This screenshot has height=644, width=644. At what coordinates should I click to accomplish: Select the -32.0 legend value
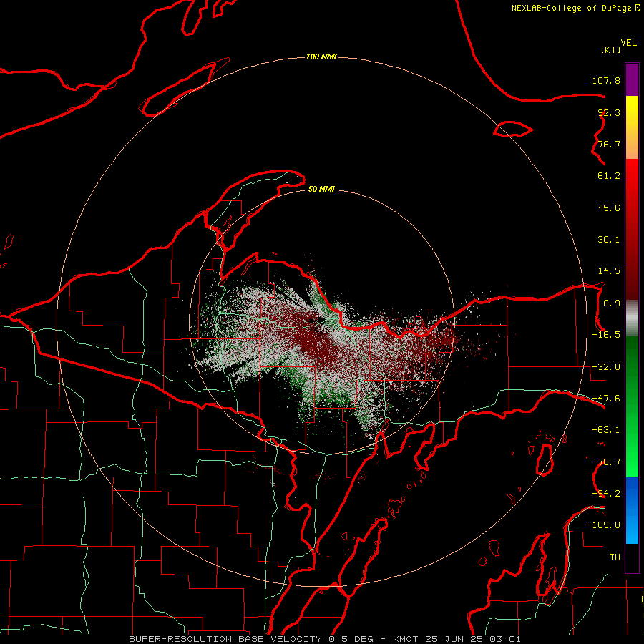(x=606, y=367)
